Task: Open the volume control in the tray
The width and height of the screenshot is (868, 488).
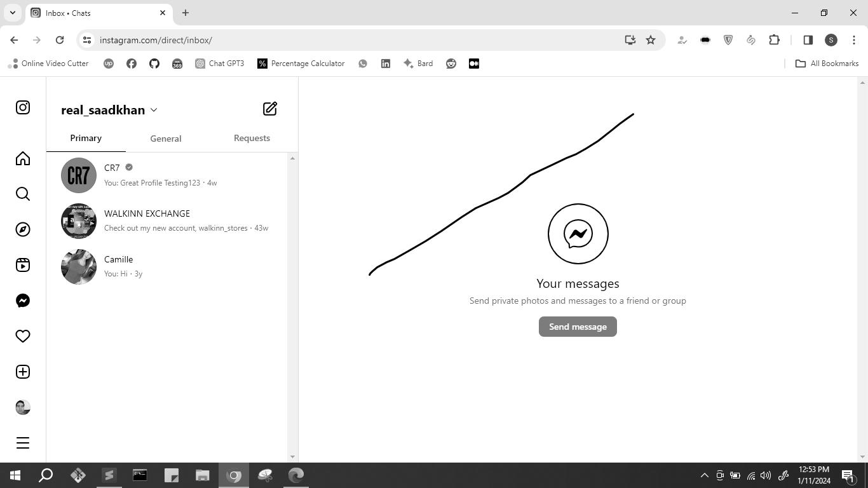Action: click(766, 475)
